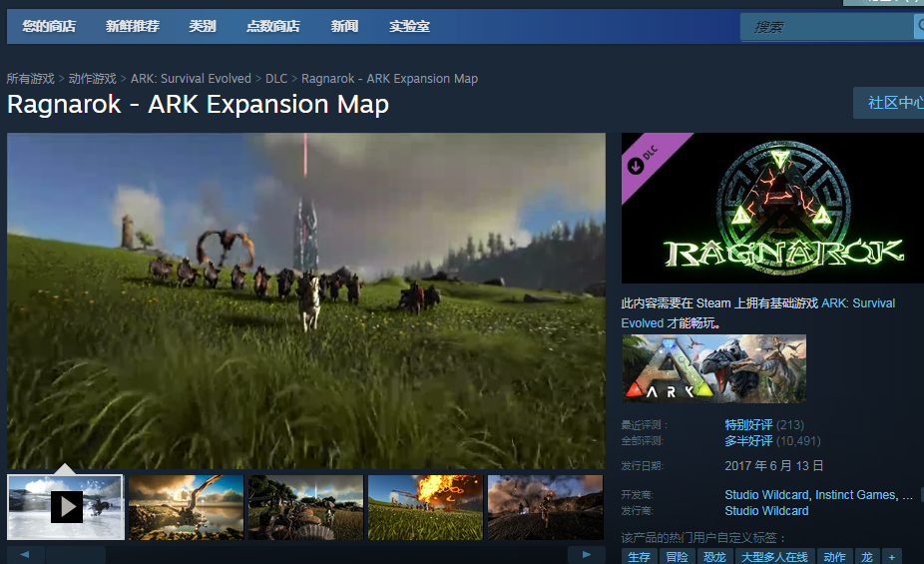Image resolution: width=924 pixels, height=564 pixels.
Task: Open recent reviews 特别好评 link
Action: pos(748,425)
